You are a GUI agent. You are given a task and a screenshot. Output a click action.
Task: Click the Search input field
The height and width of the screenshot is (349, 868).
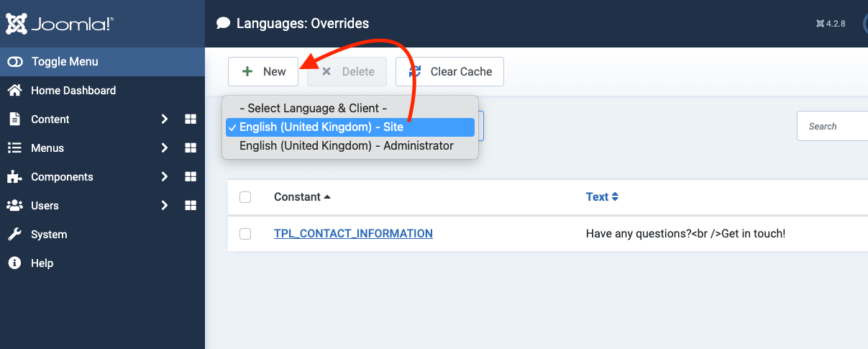tap(834, 127)
